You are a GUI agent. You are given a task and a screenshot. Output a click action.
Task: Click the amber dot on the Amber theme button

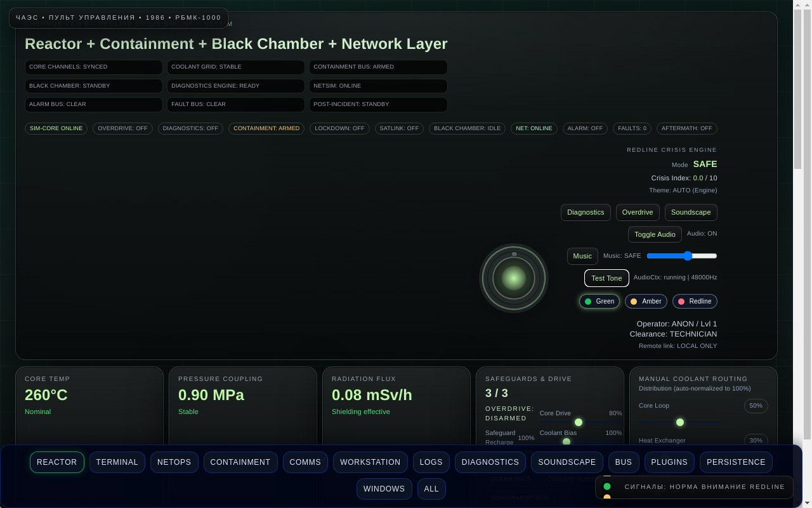[x=634, y=301]
